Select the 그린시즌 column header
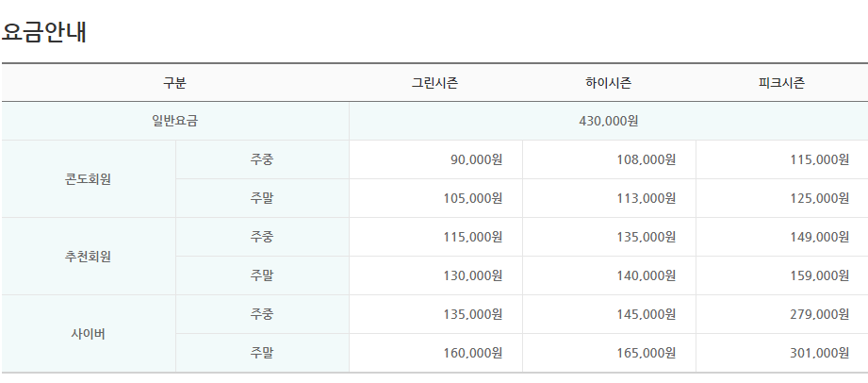 pos(434,83)
